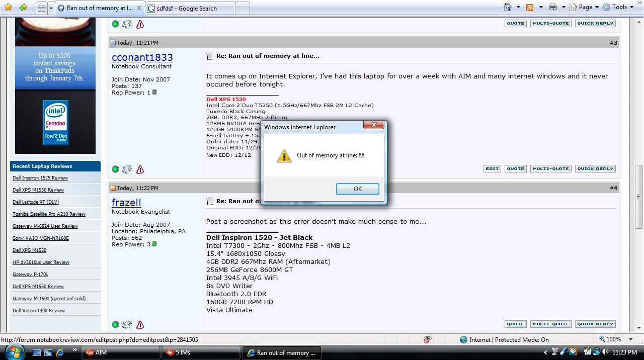Click Edit button on post #3
Screen dimensions: 644x360
[x=492, y=168]
